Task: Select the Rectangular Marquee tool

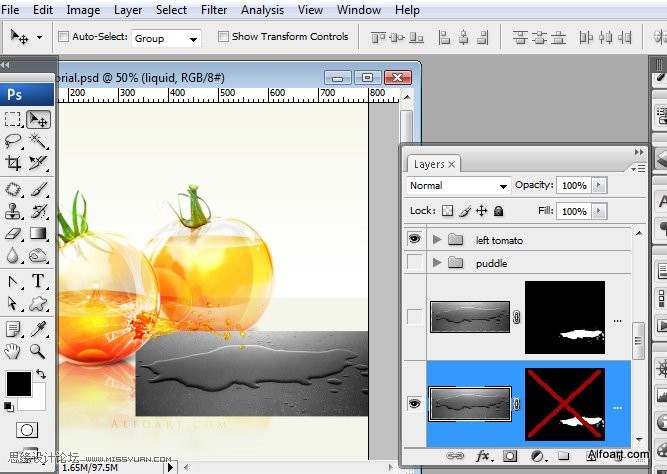Action: click(x=13, y=119)
